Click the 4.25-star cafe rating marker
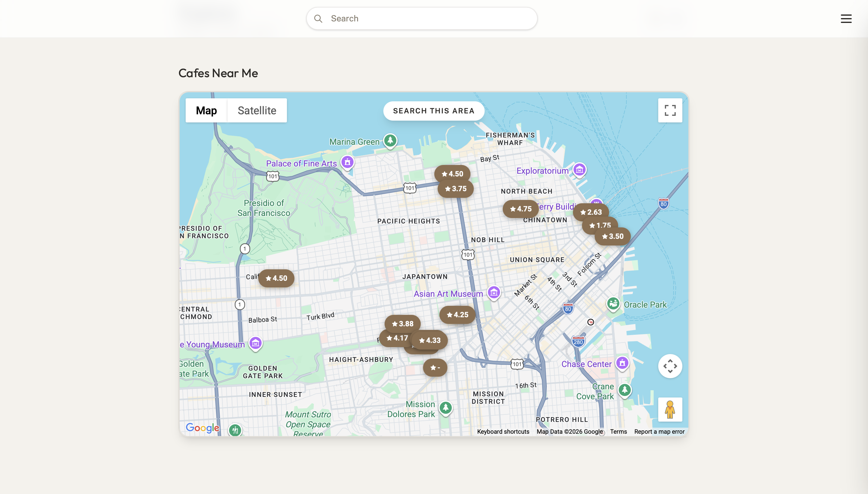Screen dimensions: 868x494 tap(457, 315)
